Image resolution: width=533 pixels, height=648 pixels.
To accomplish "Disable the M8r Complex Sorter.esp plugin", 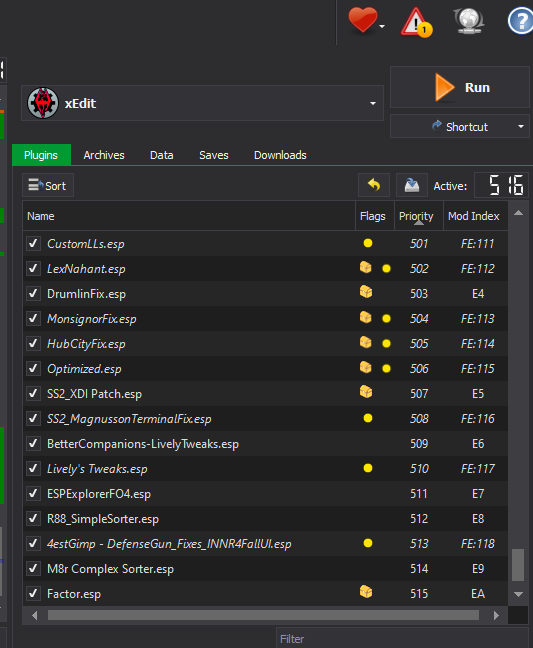I will pos(33,569).
